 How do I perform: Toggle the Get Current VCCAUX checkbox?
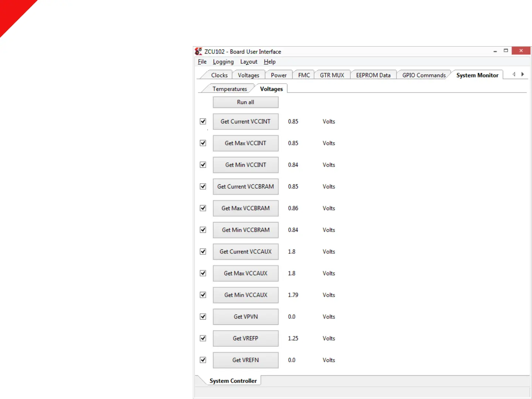click(x=203, y=251)
